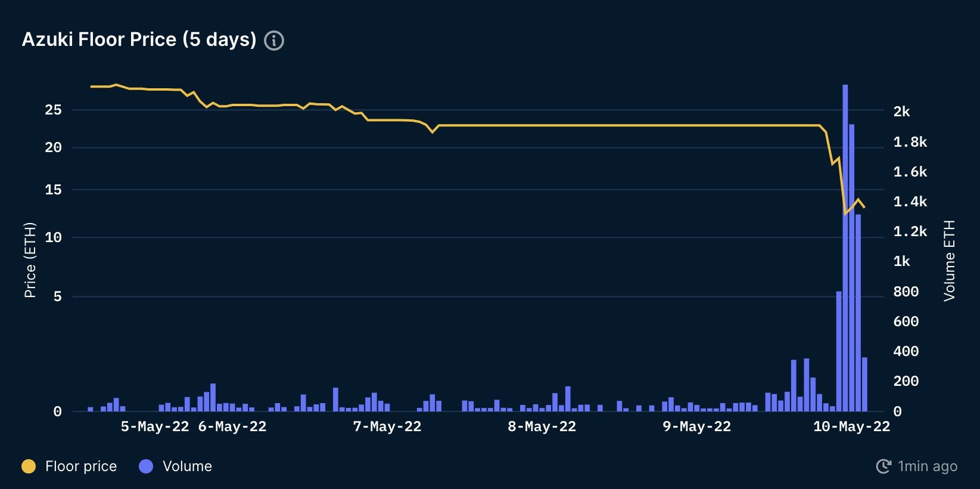The image size is (980, 489).
Task: Toggle the Floor price legend entry
Action: click(x=69, y=466)
